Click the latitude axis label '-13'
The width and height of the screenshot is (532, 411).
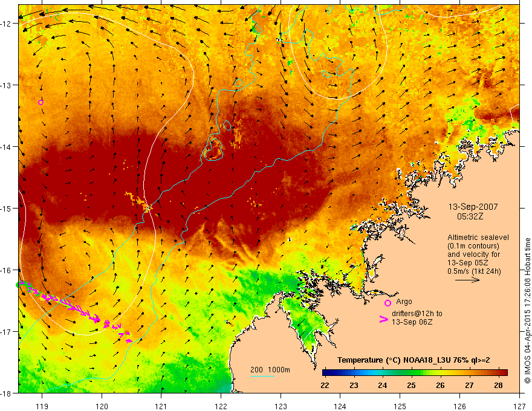pos(6,85)
